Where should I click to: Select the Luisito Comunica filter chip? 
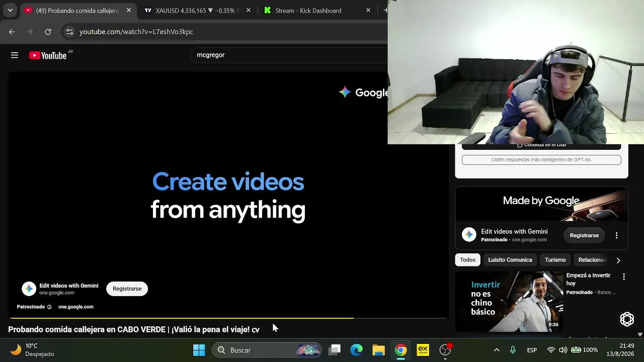pyautogui.click(x=510, y=260)
